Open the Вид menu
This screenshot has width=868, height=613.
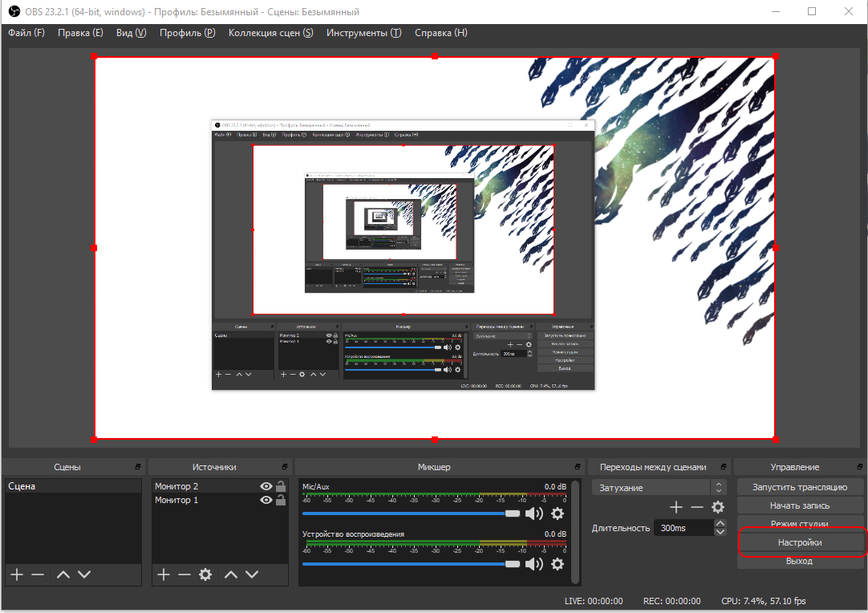[132, 33]
